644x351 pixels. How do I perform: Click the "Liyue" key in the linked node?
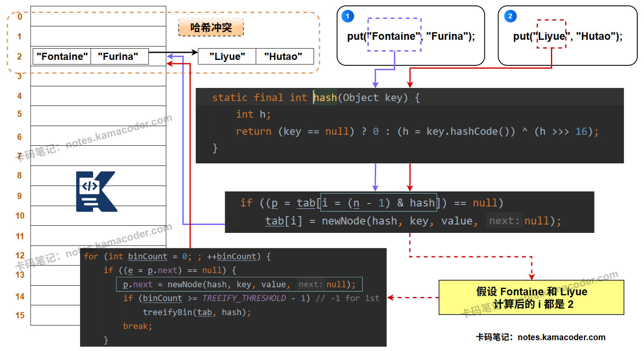tap(227, 57)
